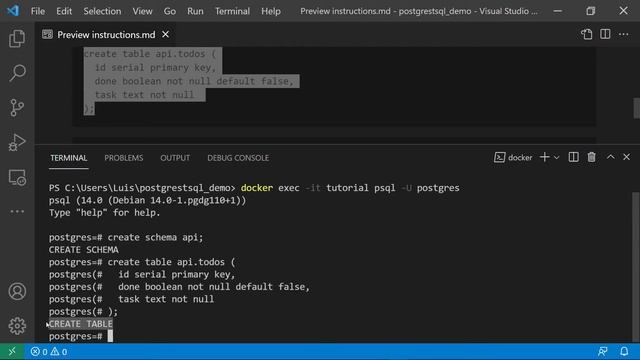This screenshot has height=360, width=640.
Task: Switch to the TERMINAL panel tab
Action: pos(69,158)
